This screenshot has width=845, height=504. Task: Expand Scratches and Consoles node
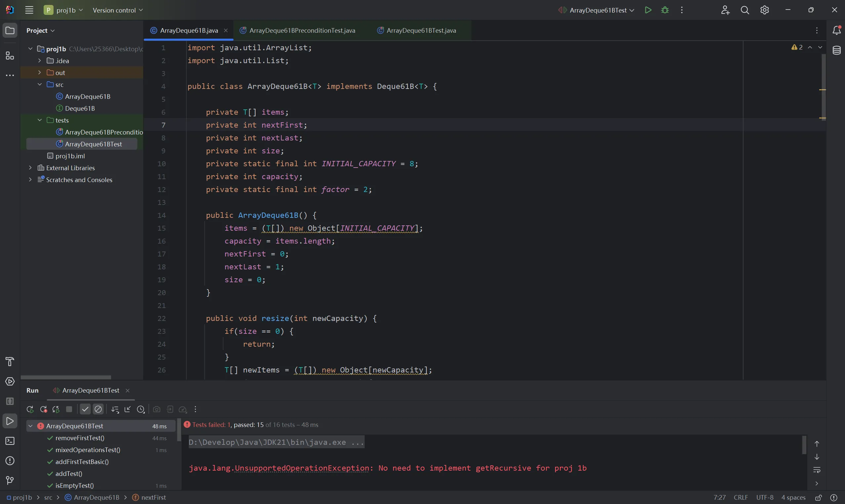pos(30,180)
